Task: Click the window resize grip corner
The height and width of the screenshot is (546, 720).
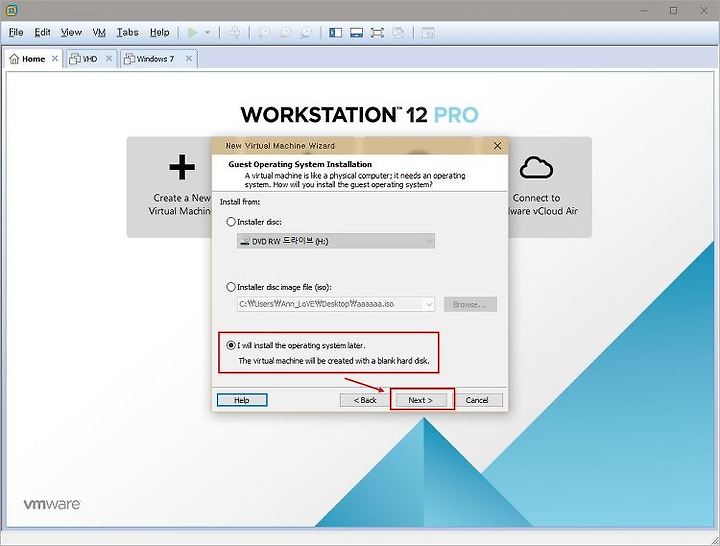Action: tap(714, 540)
